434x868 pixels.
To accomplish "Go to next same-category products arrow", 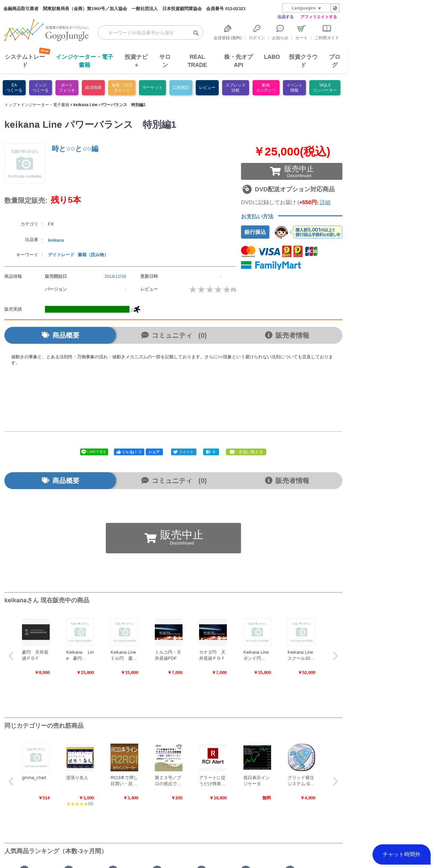I will point(335,781).
